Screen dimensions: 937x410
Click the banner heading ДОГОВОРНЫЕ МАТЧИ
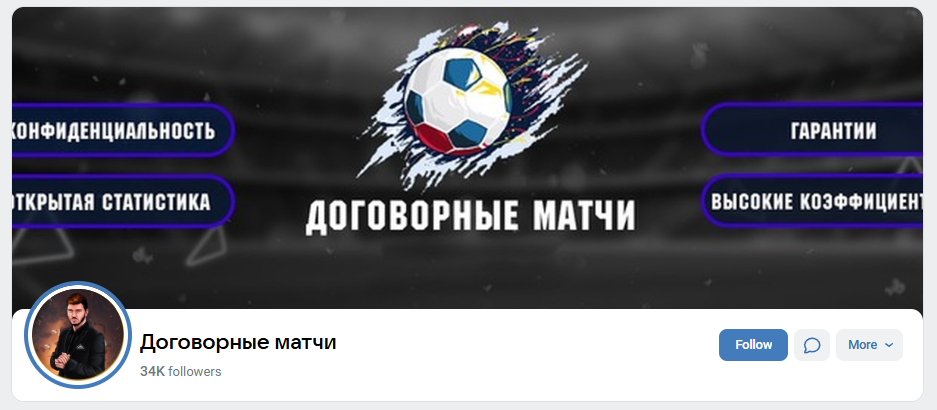point(470,216)
